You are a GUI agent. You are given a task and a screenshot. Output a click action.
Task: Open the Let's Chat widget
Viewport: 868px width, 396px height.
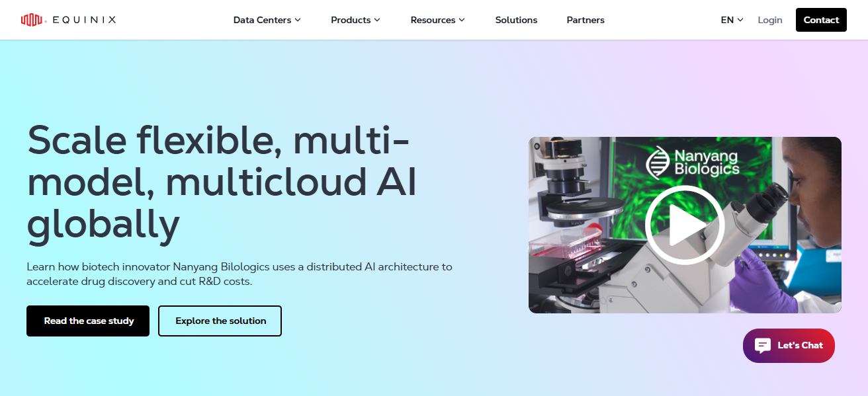point(789,346)
